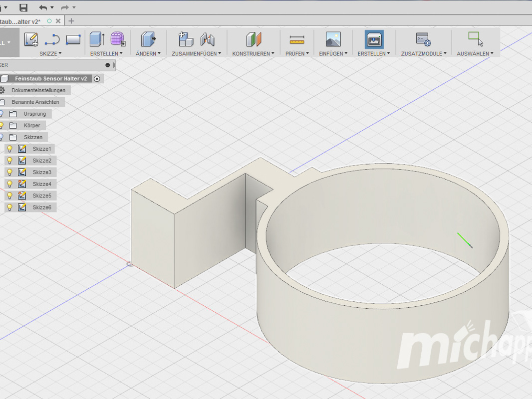Activate the root component radio button
The image size is (532, 399).
[97, 79]
